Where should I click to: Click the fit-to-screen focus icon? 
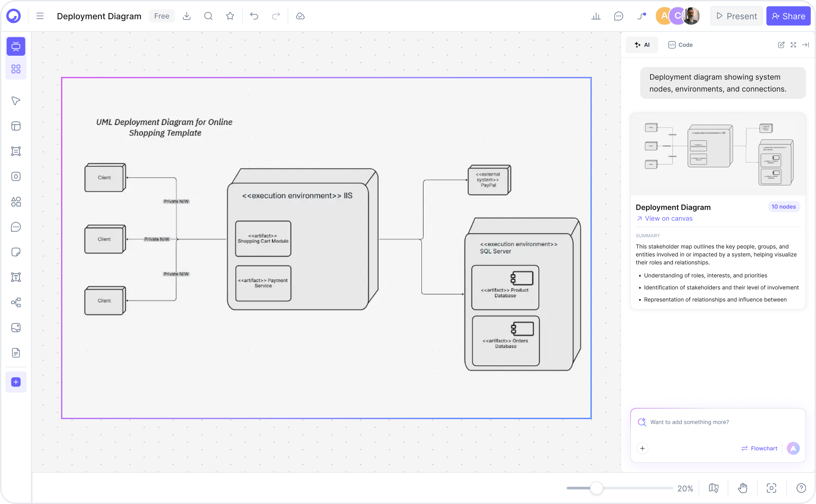(772, 488)
